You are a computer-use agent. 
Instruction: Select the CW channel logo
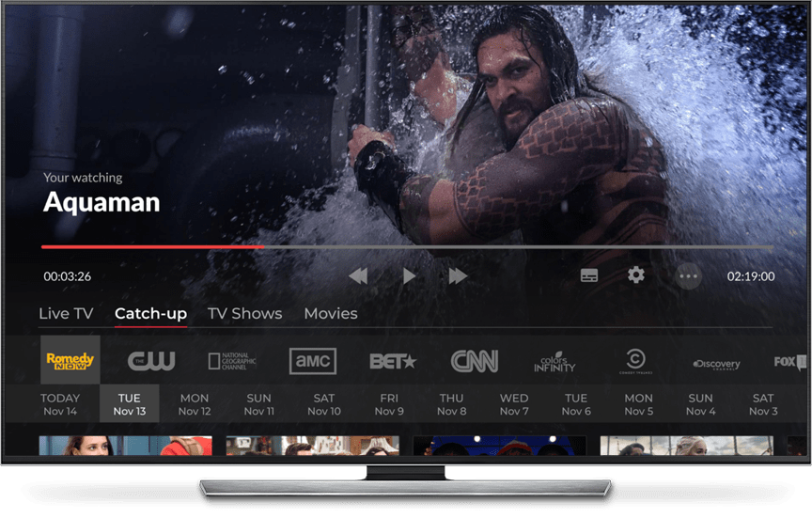[151, 360]
